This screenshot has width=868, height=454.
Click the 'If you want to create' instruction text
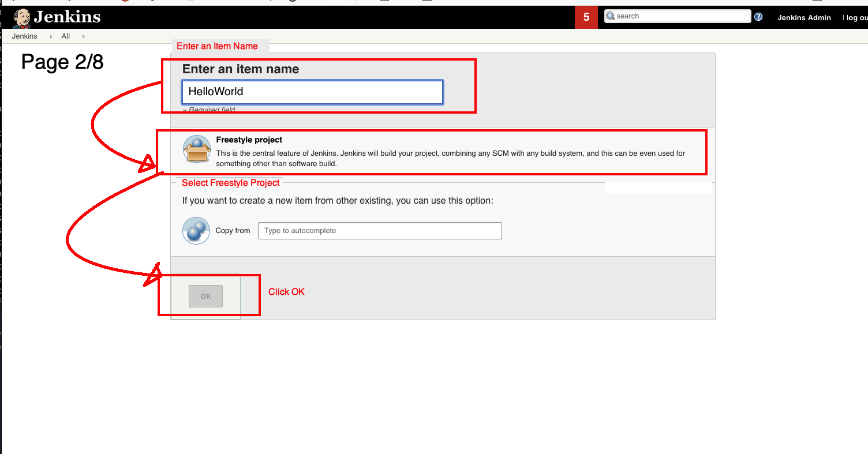(338, 201)
